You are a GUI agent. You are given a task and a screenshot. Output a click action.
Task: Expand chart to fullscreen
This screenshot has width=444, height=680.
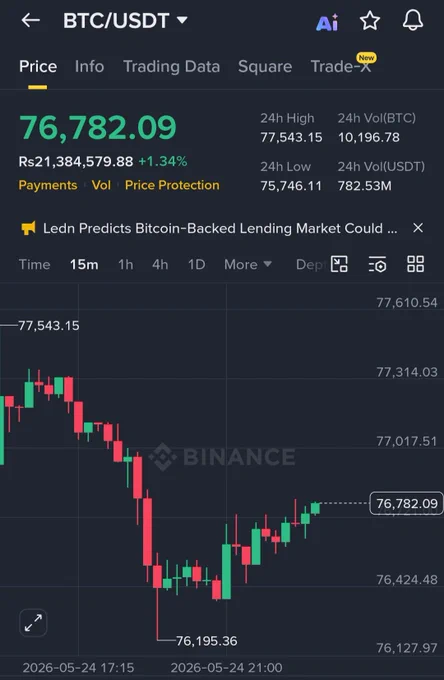click(x=33, y=622)
